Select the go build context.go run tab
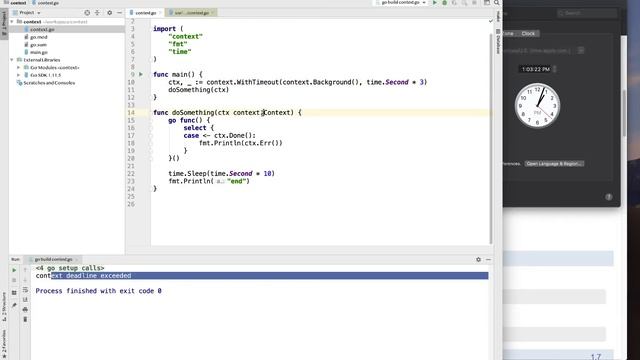 point(53,259)
